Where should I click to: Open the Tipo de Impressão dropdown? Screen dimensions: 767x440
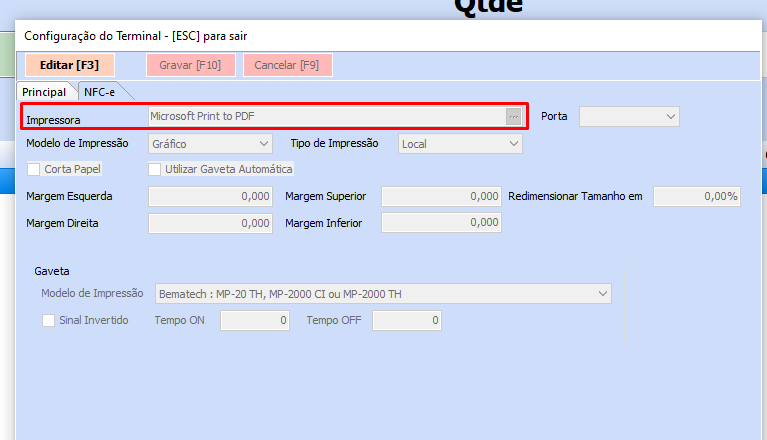tap(460, 144)
